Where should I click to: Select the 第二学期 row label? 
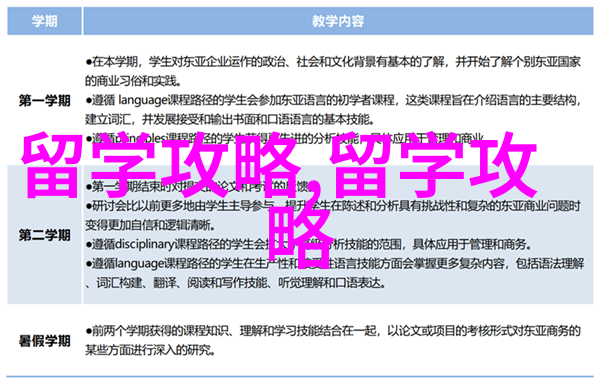click(45, 235)
